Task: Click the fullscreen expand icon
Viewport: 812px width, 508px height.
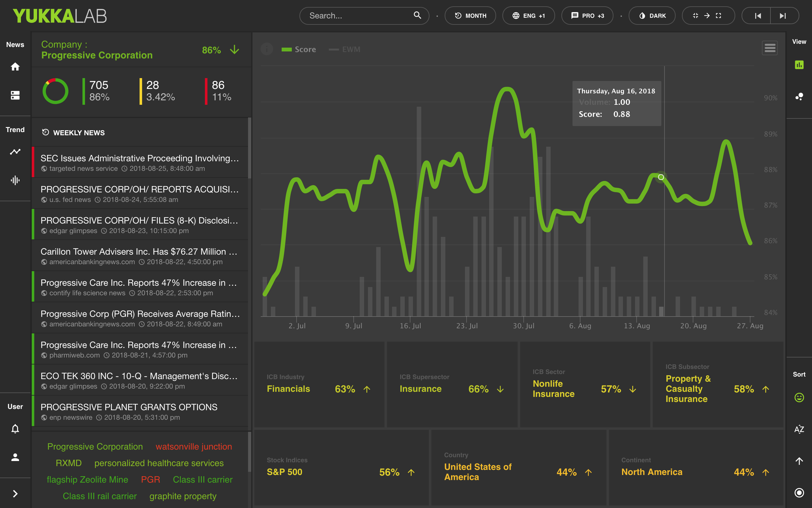Action: tap(718, 16)
